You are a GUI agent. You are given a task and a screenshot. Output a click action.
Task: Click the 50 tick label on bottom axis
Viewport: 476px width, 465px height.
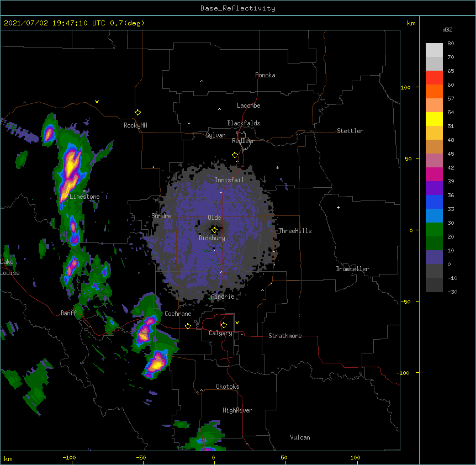tap(284, 457)
